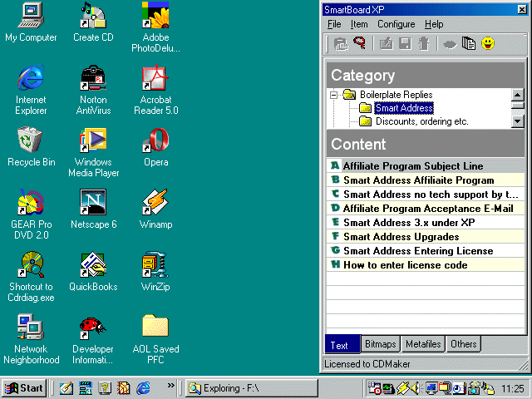The image size is (532, 399).
Task: Select the Adobe PhotoDeluxe desktop shortcut
Action: click(x=155, y=27)
